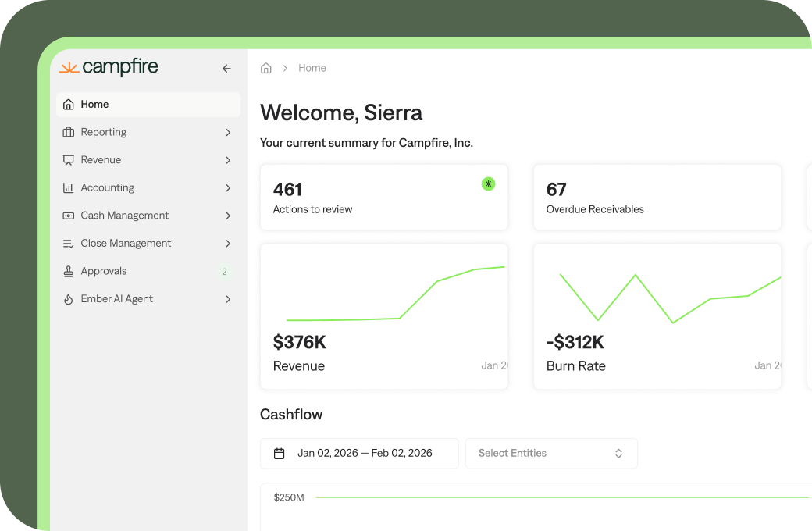The width and height of the screenshot is (812, 531).
Task: Open the Revenue menu item
Action: point(148,160)
